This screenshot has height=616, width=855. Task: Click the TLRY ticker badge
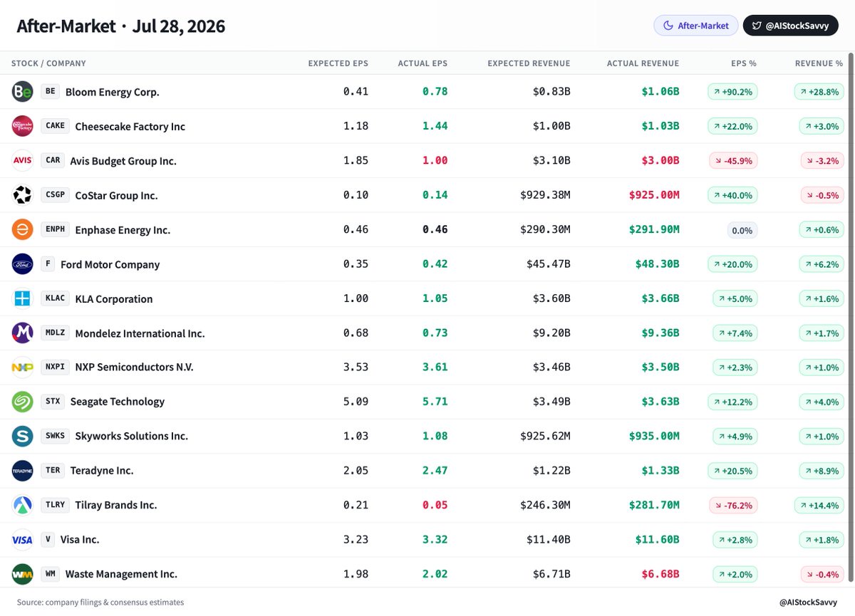click(x=55, y=505)
